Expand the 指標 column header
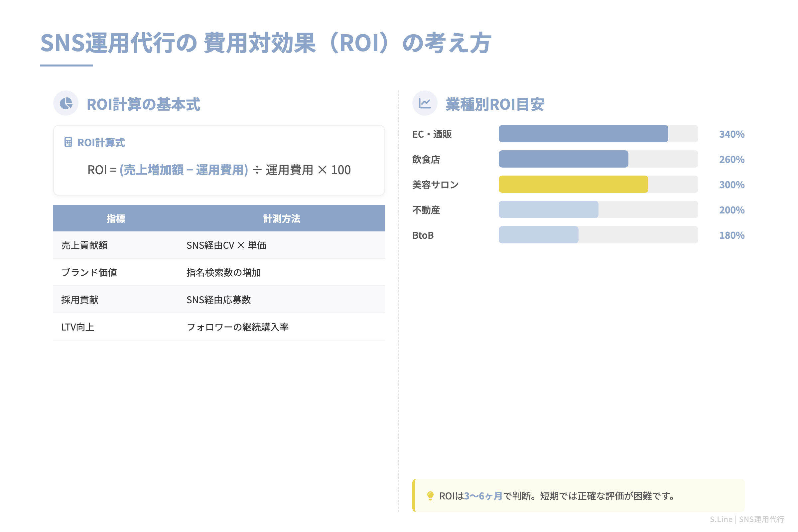Image resolution: width=798 pixels, height=532 pixels. (115, 218)
